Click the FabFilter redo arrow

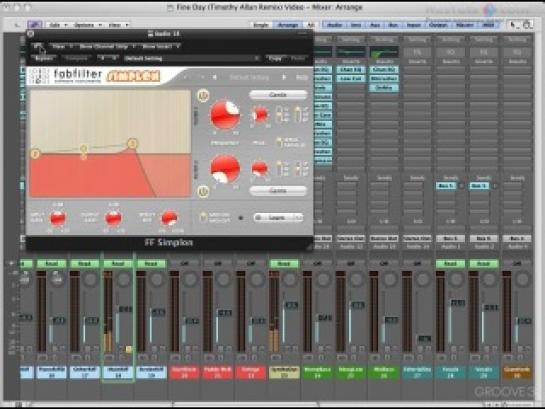202,77
